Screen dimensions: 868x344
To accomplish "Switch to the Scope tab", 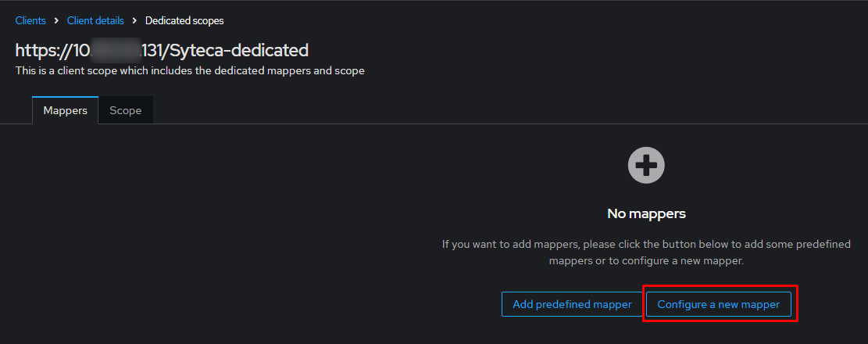I will click(x=125, y=110).
